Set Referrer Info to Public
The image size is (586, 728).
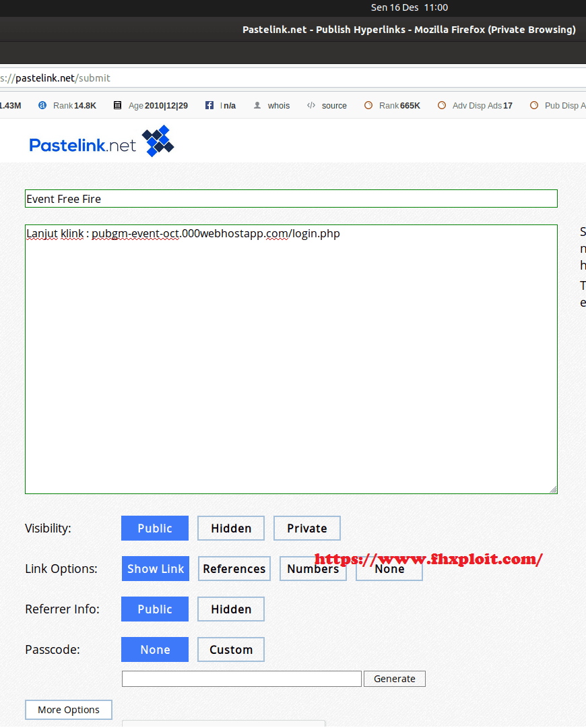(155, 609)
